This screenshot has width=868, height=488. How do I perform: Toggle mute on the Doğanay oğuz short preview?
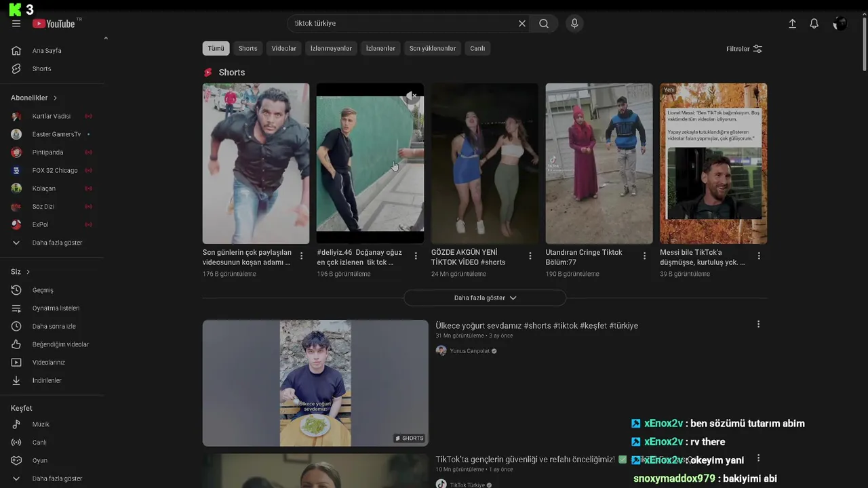coord(412,96)
